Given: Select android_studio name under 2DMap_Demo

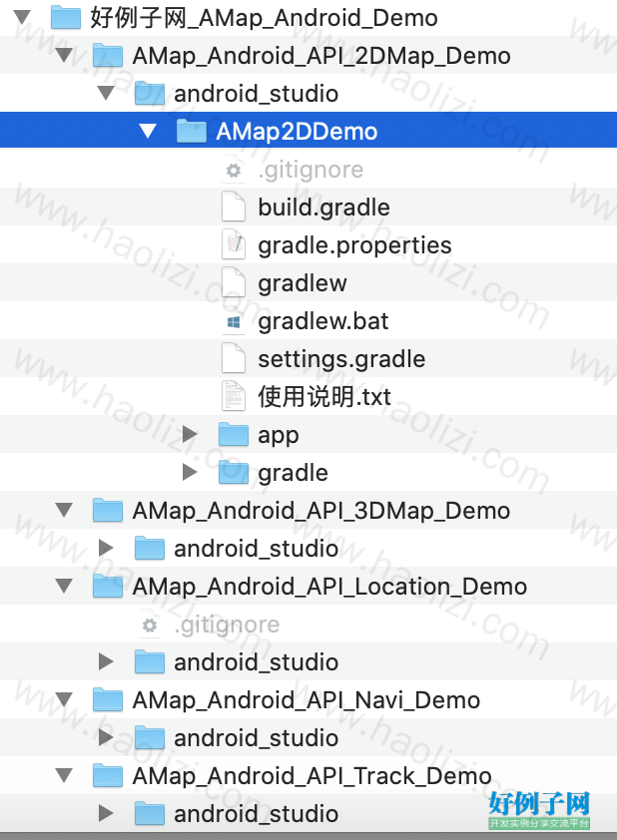Looking at the screenshot, I should (256, 94).
